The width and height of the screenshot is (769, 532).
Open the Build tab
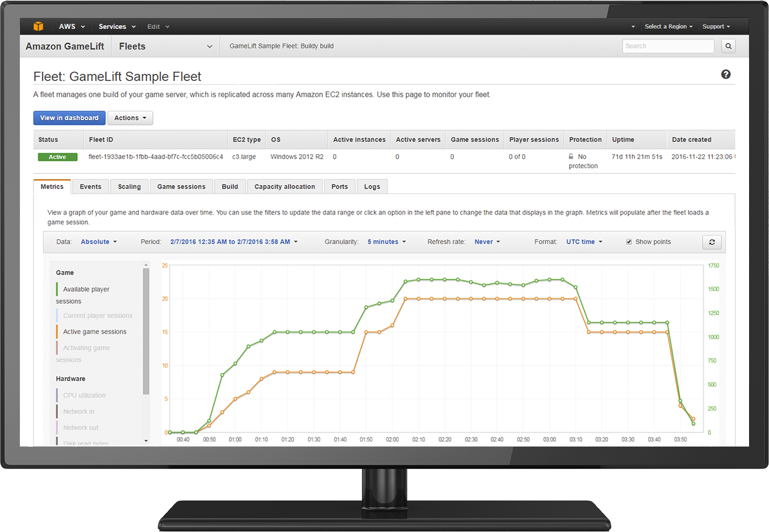click(230, 186)
